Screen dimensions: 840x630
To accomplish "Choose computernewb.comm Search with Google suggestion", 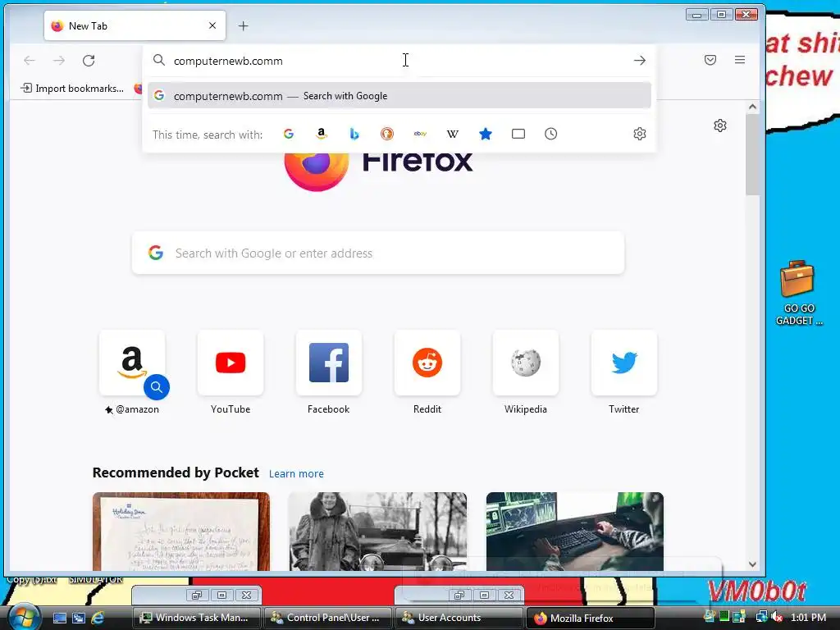I will coord(399,96).
